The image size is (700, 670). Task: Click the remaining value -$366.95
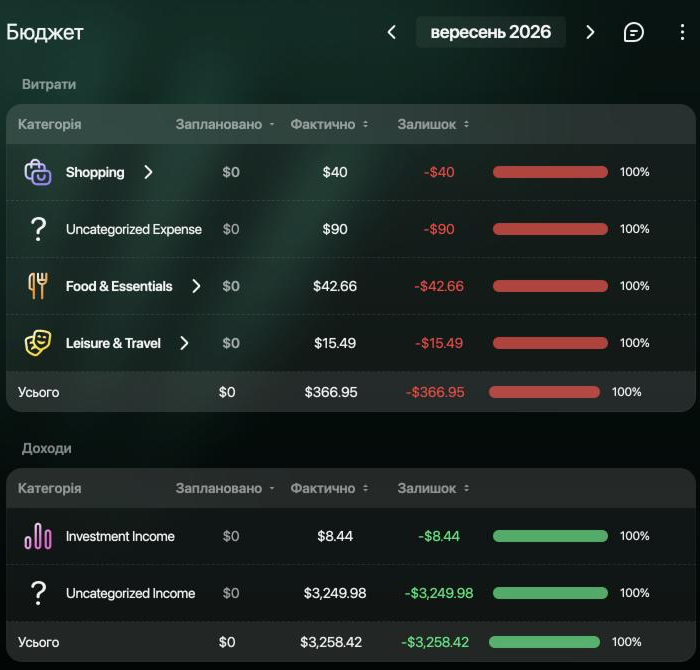coord(435,392)
